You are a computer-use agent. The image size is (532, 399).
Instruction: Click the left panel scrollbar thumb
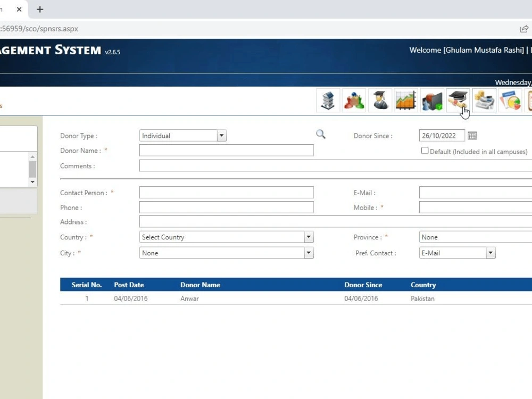coord(32,169)
